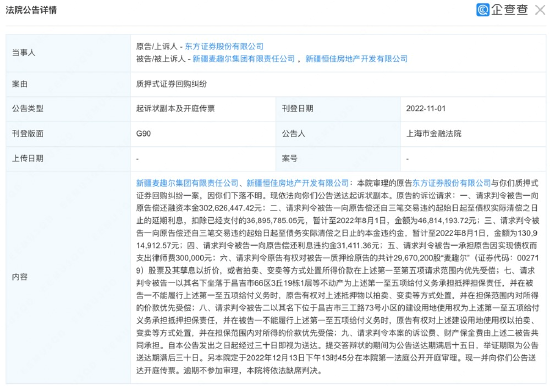The image size is (550, 386).
Task: Click 新疆恒佳房地产开发有限公司 link in the content text
Action: pyautogui.click(x=298, y=183)
